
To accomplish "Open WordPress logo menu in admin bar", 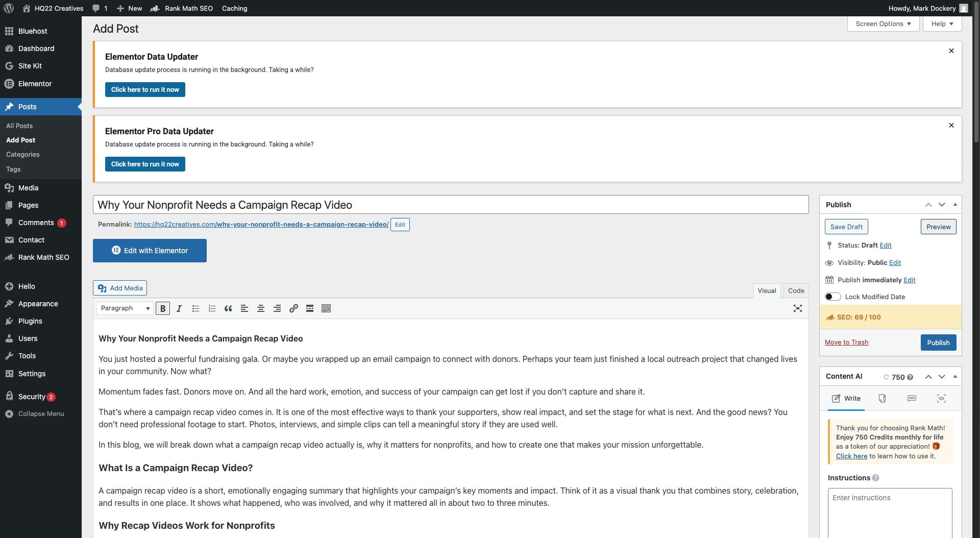I will point(9,8).
